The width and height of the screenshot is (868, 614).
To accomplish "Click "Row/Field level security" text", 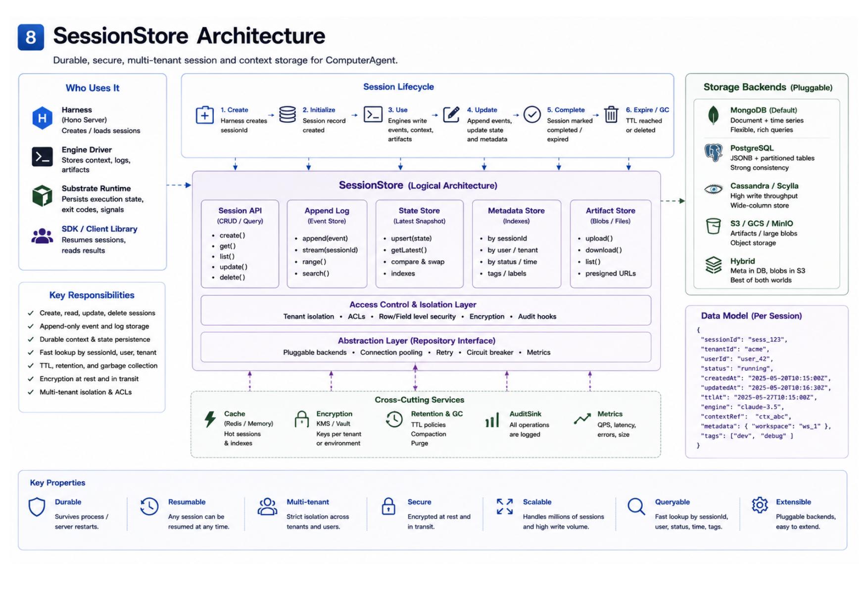I will coord(417,317).
